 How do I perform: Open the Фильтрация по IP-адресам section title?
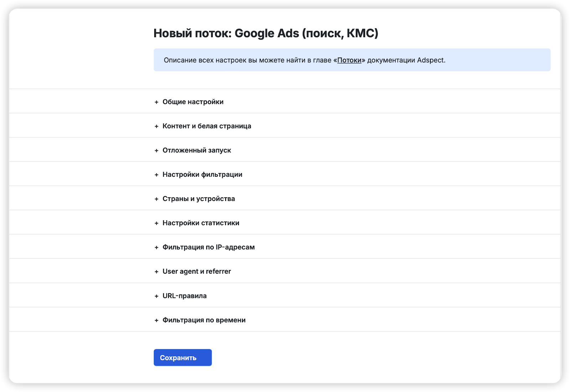point(208,247)
